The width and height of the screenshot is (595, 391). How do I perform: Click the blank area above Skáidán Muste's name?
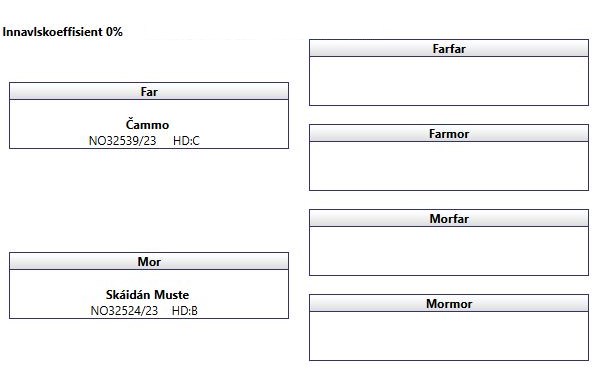pos(149,279)
